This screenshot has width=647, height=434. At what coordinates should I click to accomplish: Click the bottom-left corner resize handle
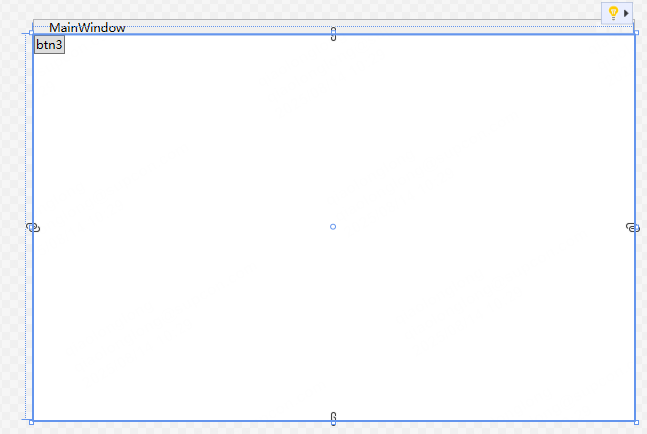(31, 422)
